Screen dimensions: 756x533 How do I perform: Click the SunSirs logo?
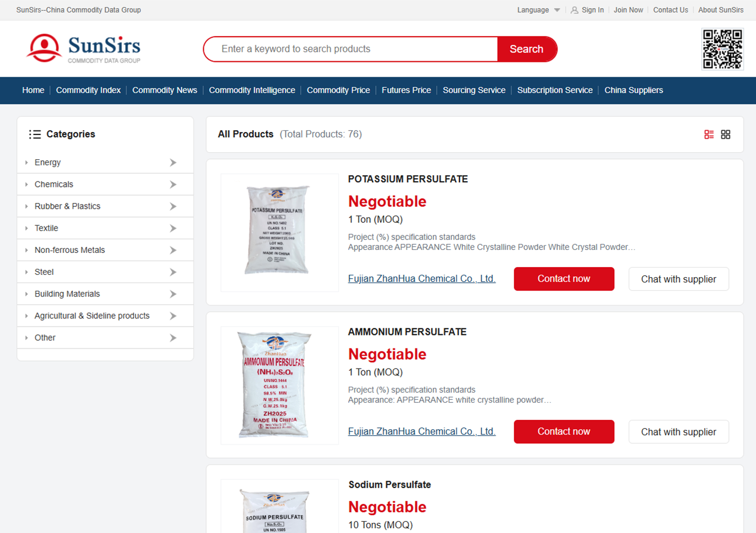coord(84,48)
